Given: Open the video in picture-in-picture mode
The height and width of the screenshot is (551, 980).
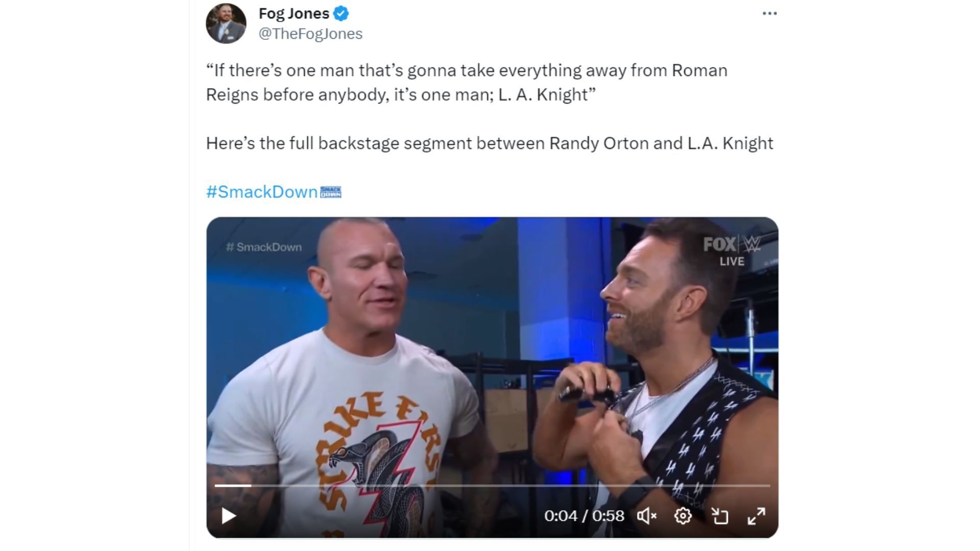Looking at the screenshot, I should pos(720,516).
